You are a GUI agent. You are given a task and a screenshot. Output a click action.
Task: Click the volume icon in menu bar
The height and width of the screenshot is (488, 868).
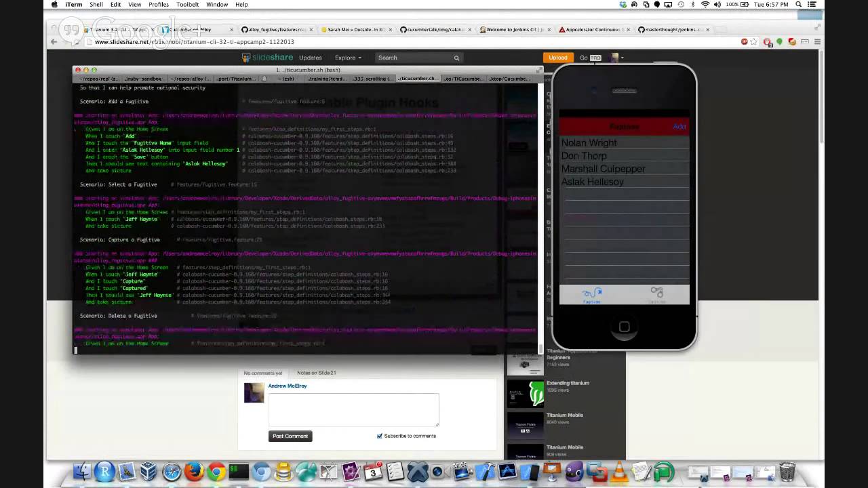[x=717, y=5]
